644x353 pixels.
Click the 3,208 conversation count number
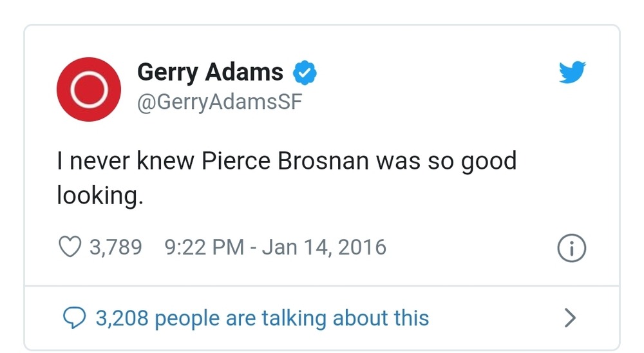[122, 318]
